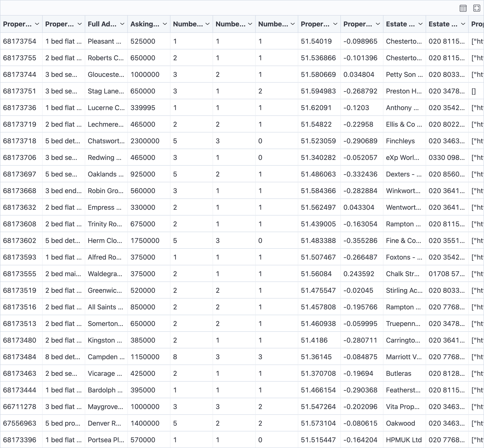Select property ID cell 66711278
Image resolution: width=484 pixels, height=448 pixels.
click(x=20, y=406)
